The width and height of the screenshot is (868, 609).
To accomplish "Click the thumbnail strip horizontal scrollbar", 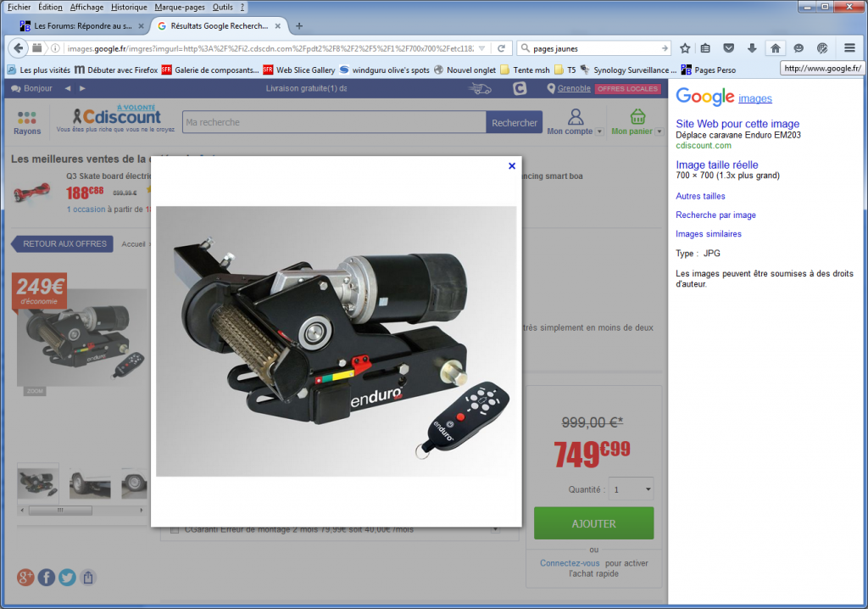I will (59, 511).
